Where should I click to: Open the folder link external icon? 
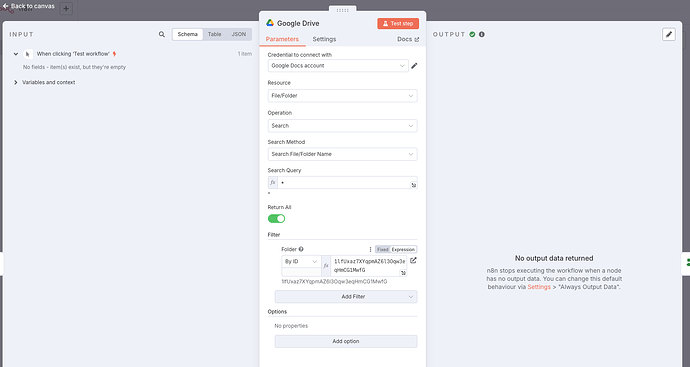(x=413, y=261)
